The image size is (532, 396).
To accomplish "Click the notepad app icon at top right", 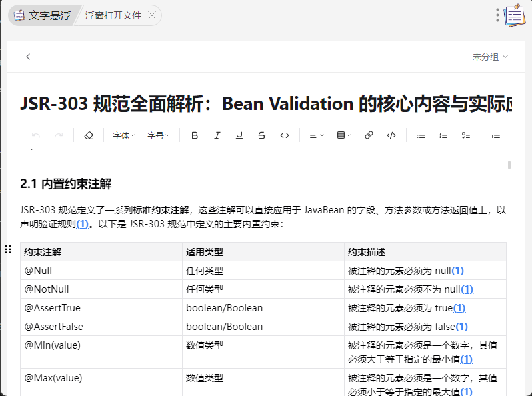I will 515,15.
